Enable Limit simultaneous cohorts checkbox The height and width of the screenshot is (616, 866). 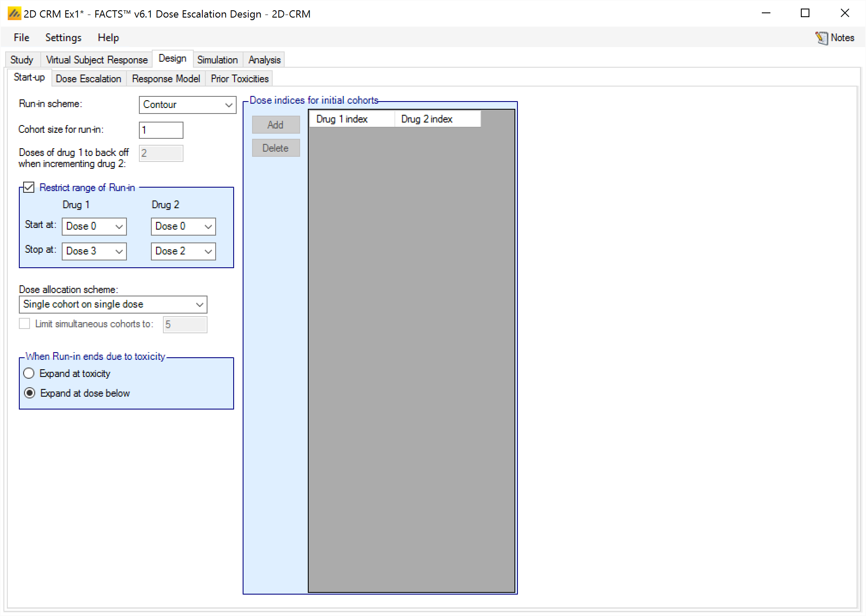(x=25, y=324)
